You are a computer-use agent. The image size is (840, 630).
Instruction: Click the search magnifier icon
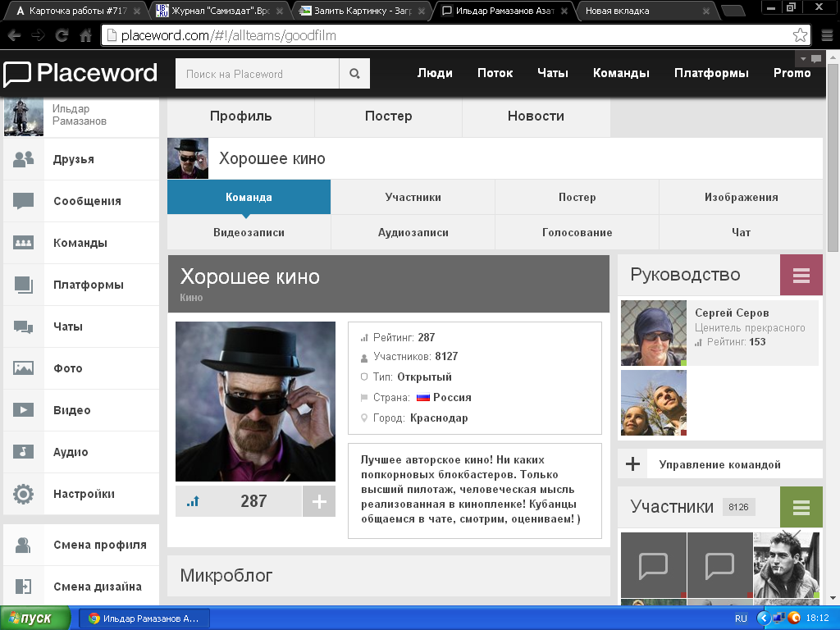coord(354,73)
